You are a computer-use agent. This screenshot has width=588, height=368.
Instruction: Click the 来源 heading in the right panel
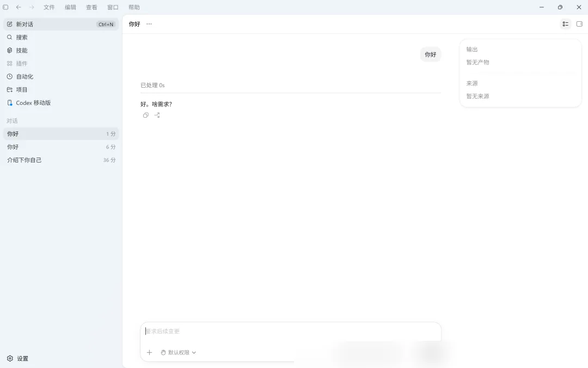click(472, 83)
